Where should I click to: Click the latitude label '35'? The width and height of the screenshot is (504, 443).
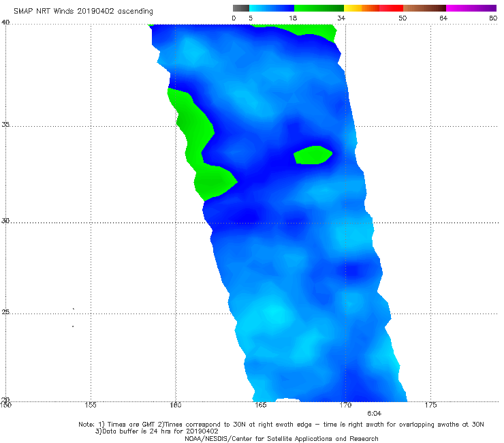coord(5,124)
